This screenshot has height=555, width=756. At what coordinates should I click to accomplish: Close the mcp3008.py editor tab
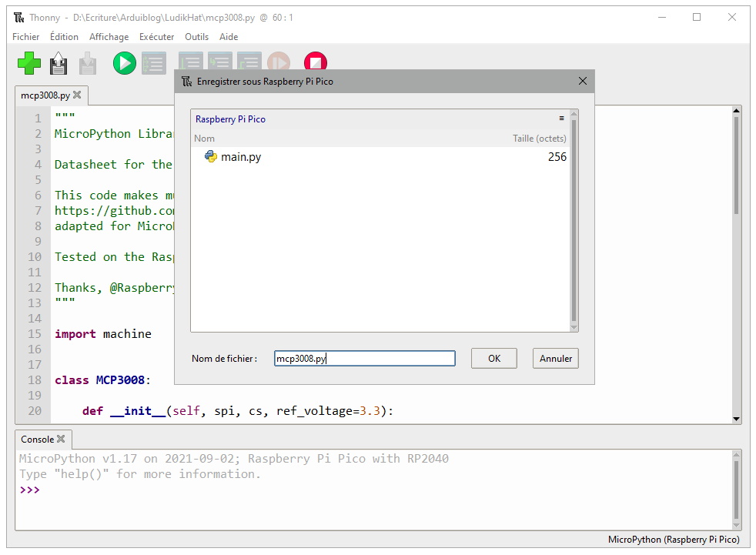(77, 95)
